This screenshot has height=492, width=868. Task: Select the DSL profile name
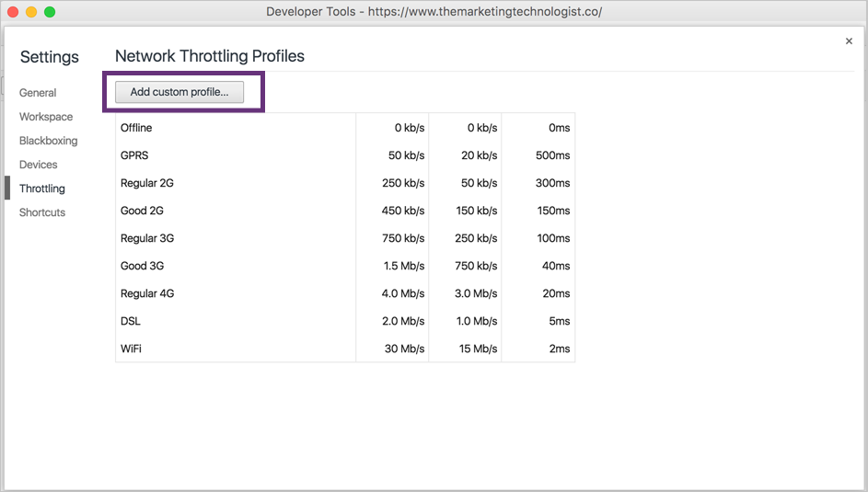pyautogui.click(x=131, y=321)
